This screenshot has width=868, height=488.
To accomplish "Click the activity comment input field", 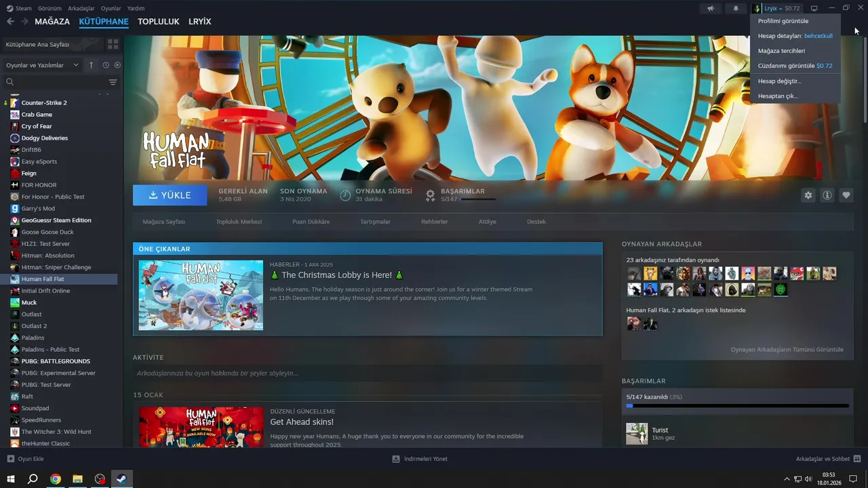I will pyautogui.click(x=368, y=373).
